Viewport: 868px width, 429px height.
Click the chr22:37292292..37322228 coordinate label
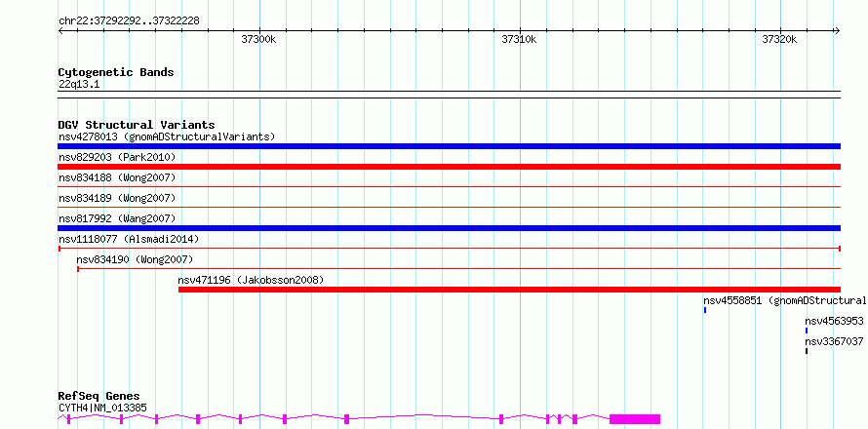(x=129, y=21)
